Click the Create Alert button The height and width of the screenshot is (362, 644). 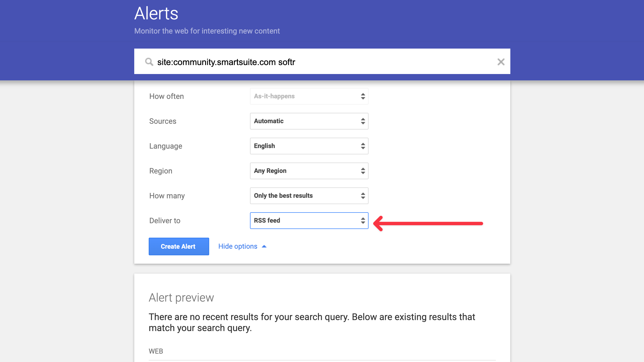click(179, 246)
